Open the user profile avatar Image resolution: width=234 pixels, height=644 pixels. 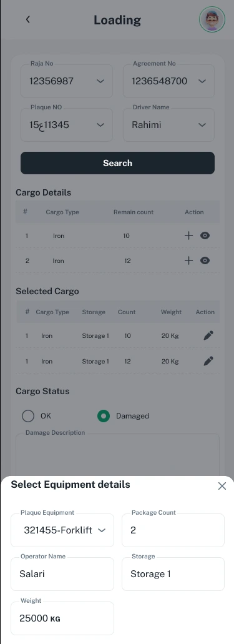[212, 19]
